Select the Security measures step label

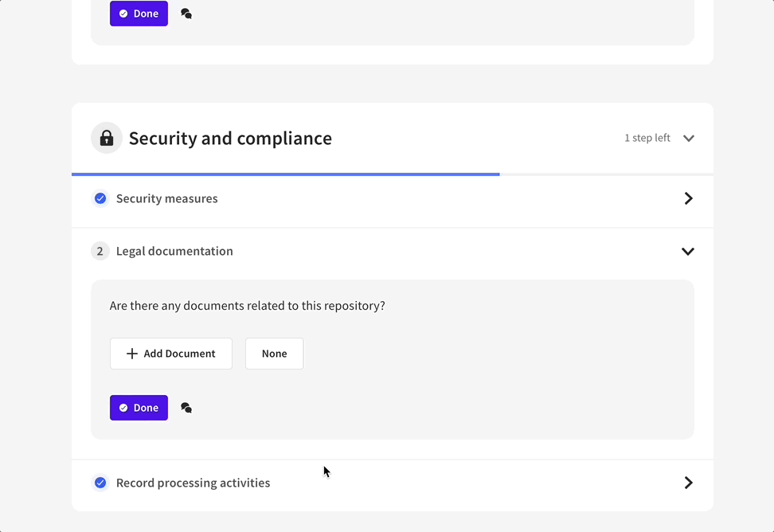(166, 198)
